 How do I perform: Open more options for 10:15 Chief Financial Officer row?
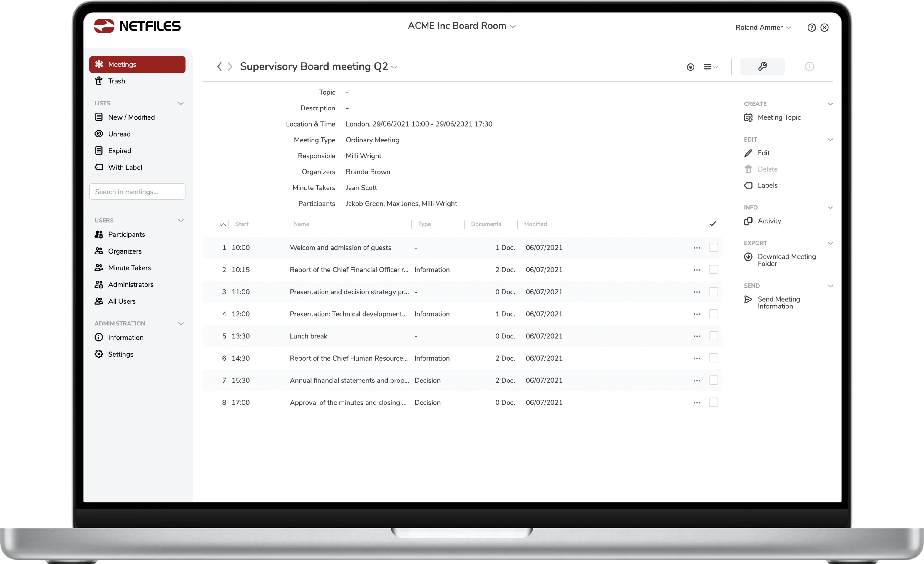click(697, 270)
